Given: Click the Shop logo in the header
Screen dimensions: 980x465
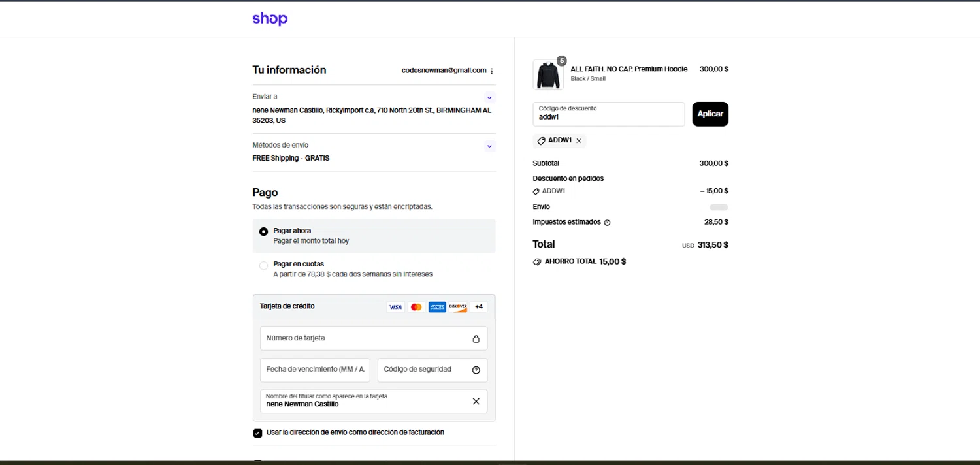Looking at the screenshot, I should coord(270,19).
